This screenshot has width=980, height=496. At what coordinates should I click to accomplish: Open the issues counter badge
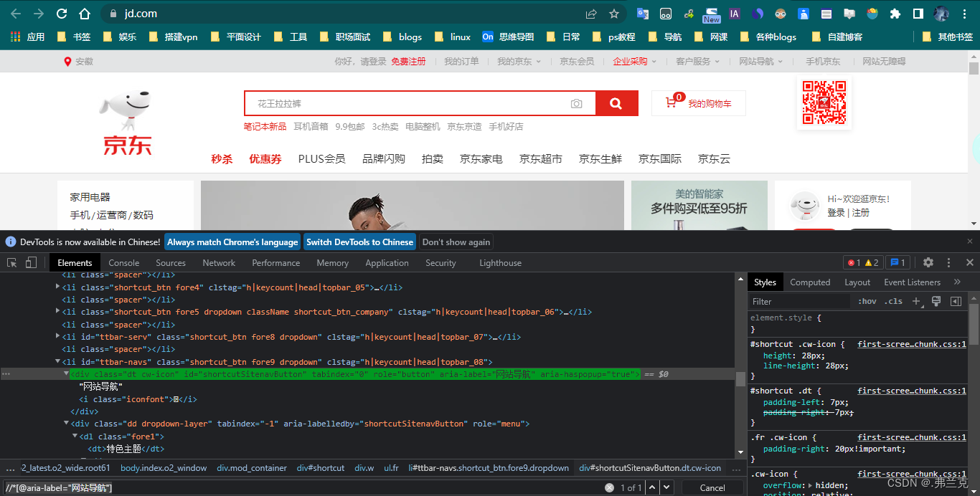click(x=897, y=262)
